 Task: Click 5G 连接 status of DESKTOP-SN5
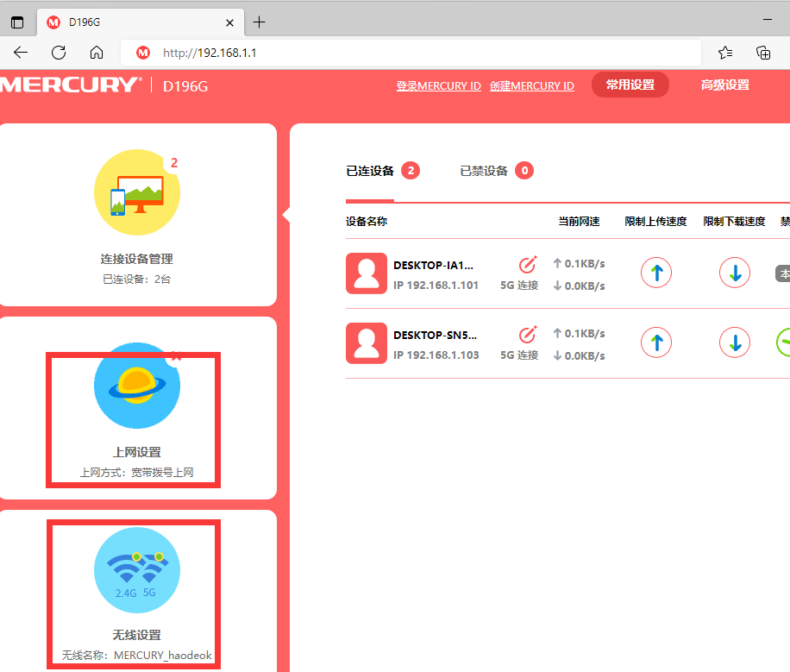(x=519, y=355)
